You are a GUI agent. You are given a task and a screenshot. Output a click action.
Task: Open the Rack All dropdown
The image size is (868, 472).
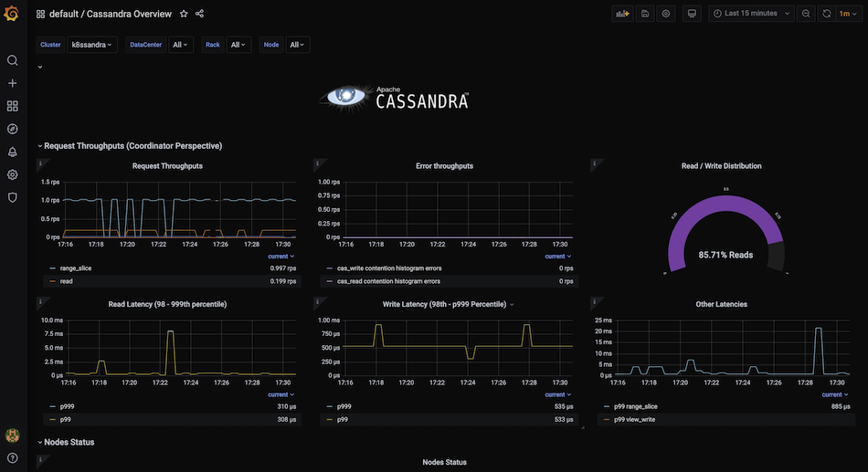coord(238,45)
